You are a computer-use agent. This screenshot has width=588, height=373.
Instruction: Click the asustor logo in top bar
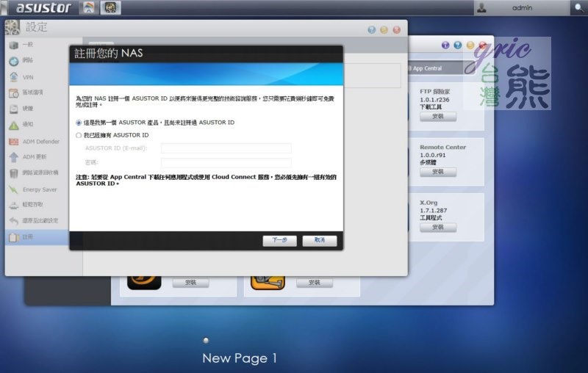click(x=43, y=8)
